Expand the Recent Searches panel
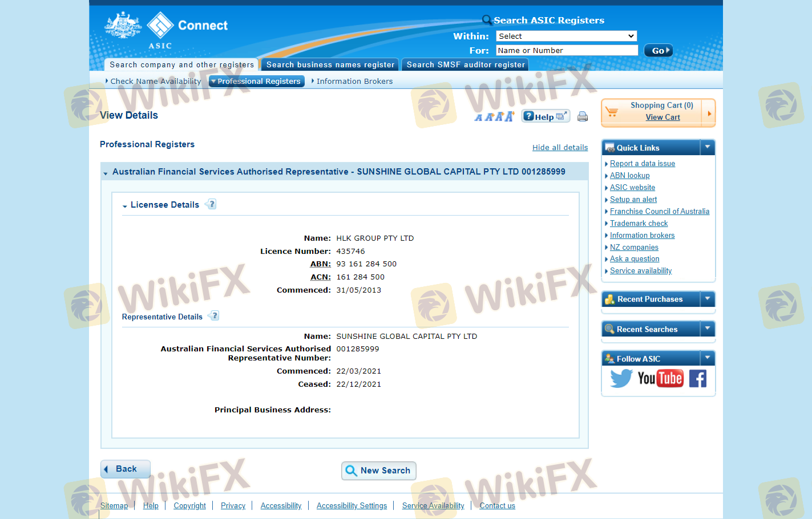 707,329
